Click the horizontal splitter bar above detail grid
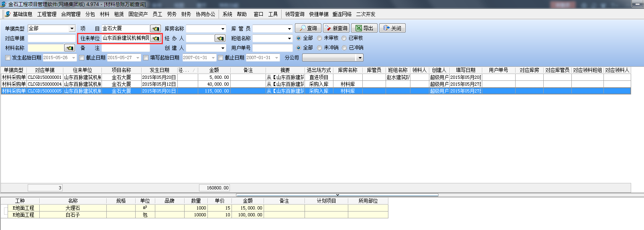This screenshot has width=644, height=230. click(x=337, y=195)
